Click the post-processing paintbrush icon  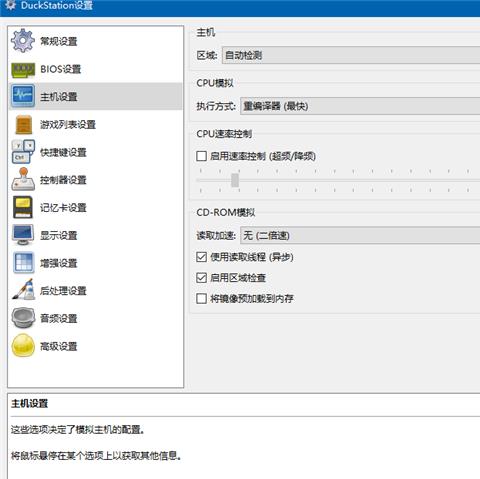tap(23, 290)
